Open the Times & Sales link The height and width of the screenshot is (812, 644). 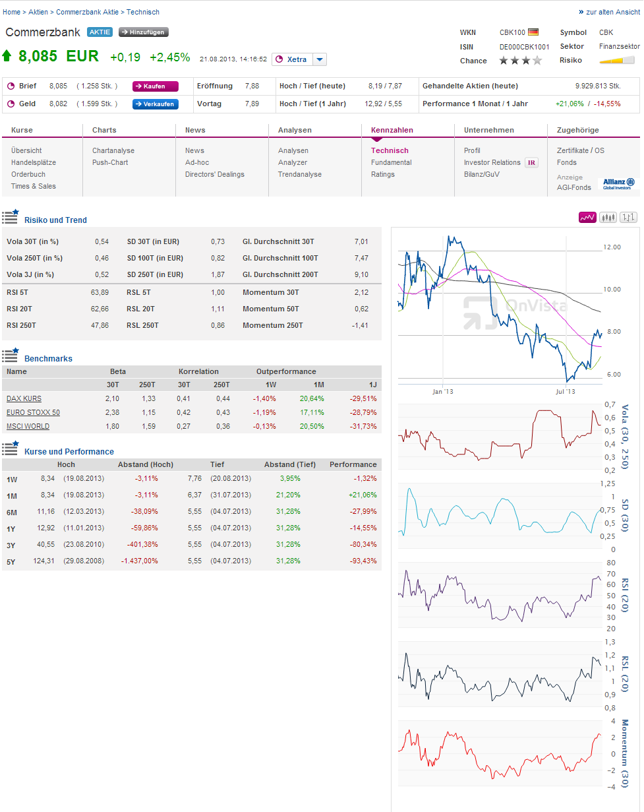pyautogui.click(x=34, y=186)
